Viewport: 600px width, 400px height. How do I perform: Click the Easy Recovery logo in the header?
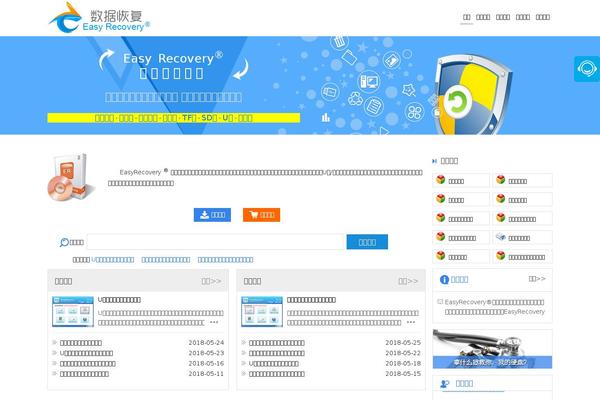coord(99,18)
